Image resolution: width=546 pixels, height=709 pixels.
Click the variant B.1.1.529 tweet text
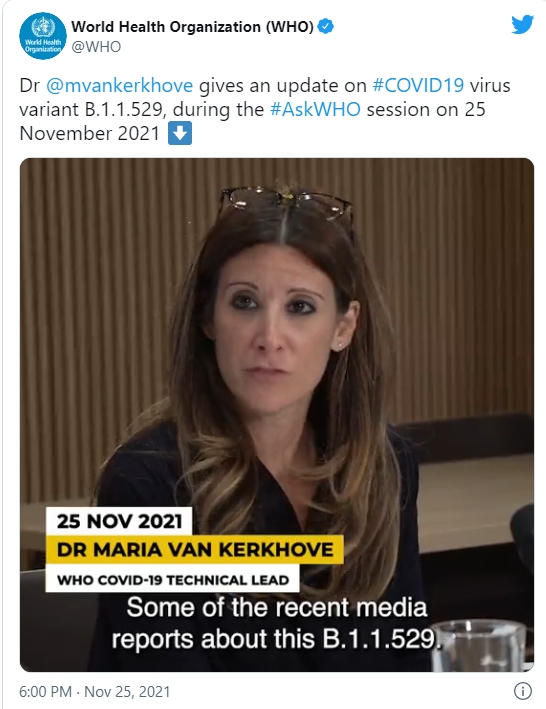(x=90, y=109)
